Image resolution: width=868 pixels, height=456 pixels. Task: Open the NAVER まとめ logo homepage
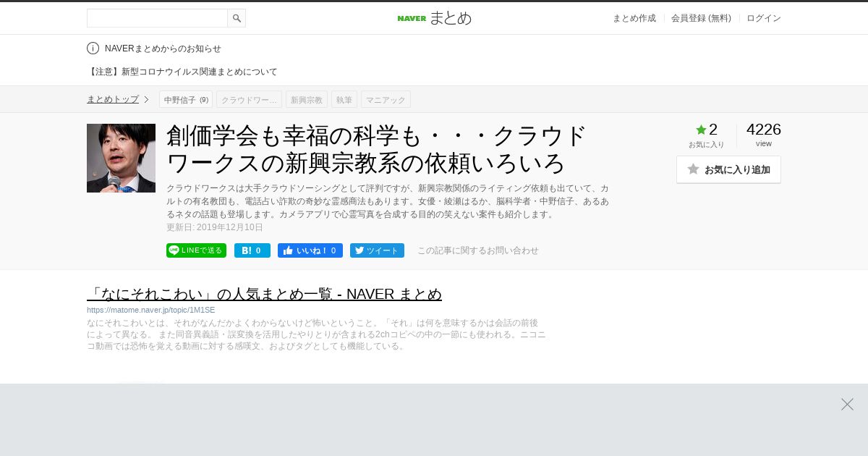pos(434,18)
